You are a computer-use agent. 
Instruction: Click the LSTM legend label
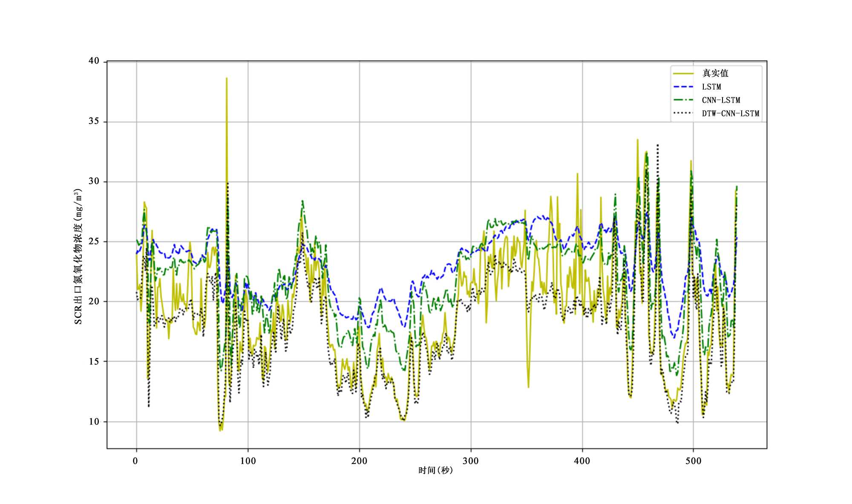(711, 87)
